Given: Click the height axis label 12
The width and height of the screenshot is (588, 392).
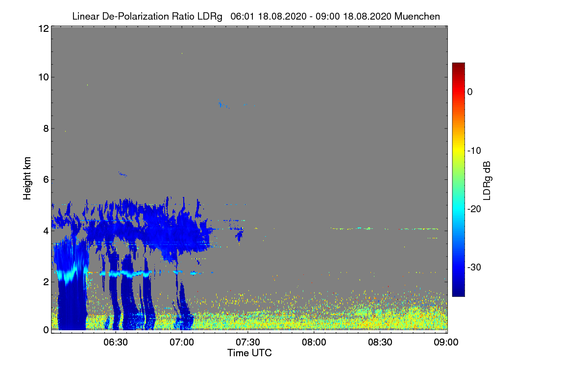Looking at the screenshot, I should [x=43, y=28].
